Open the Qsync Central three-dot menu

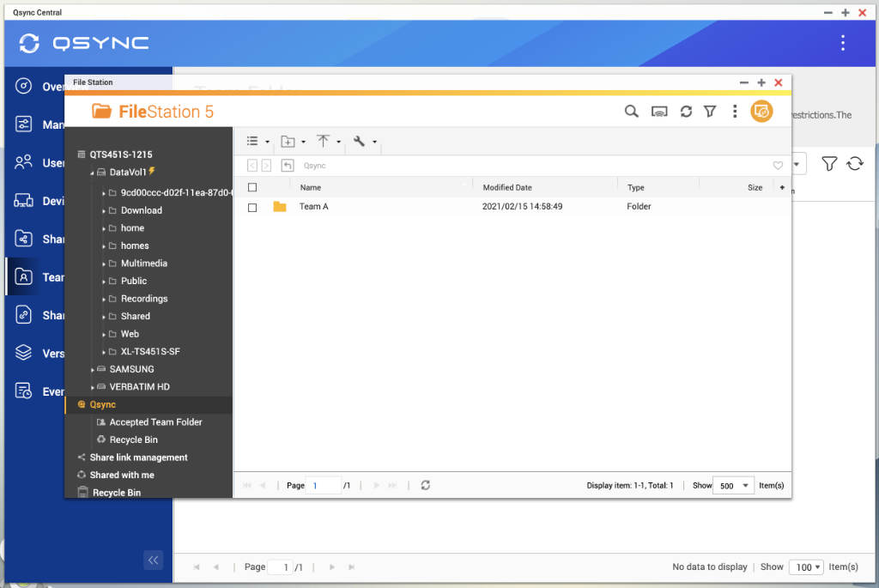pyautogui.click(x=843, y=43)
